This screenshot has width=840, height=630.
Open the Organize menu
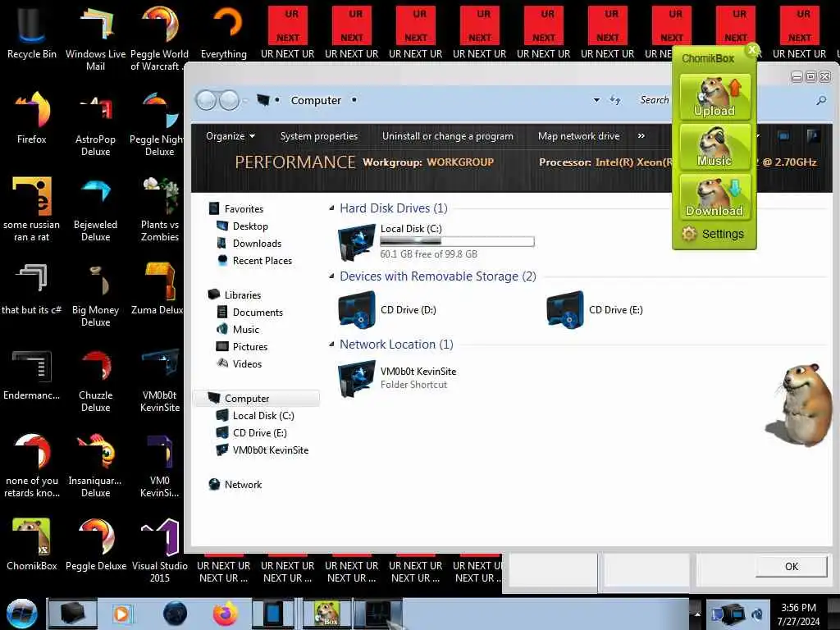point(231,136)
